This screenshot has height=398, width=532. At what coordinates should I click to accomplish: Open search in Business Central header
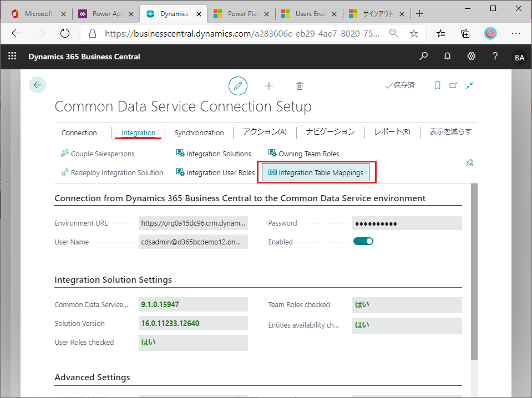coord(423,56)
